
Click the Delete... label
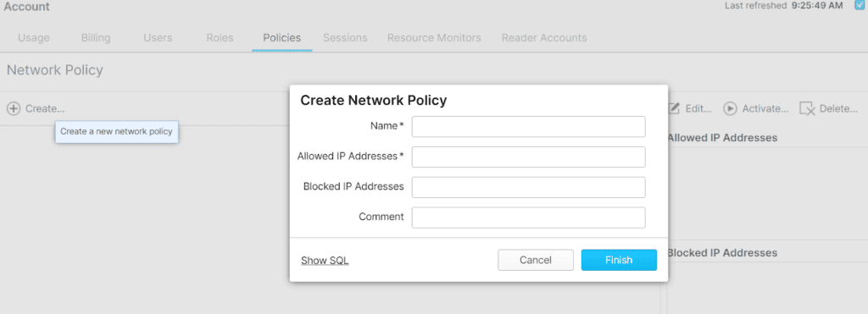(838, 109)
